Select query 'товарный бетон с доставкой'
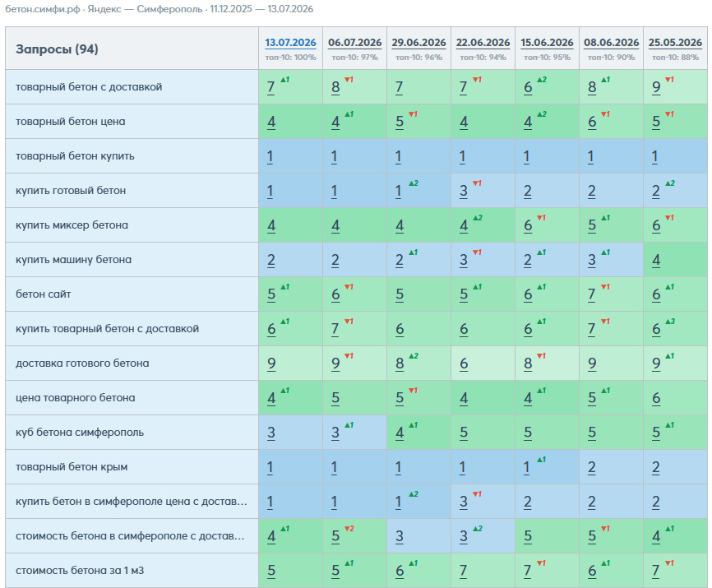Image resolution: width=712 pixels, height=588 pixels. click(89, 86)
